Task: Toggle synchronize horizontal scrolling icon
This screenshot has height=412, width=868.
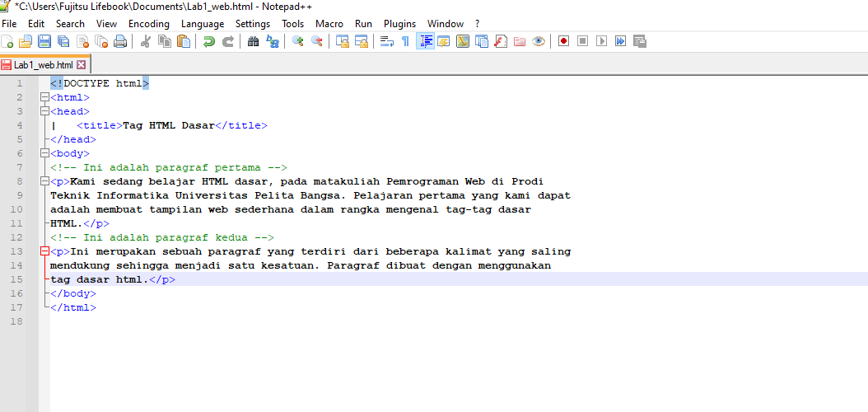Action: 361,41
